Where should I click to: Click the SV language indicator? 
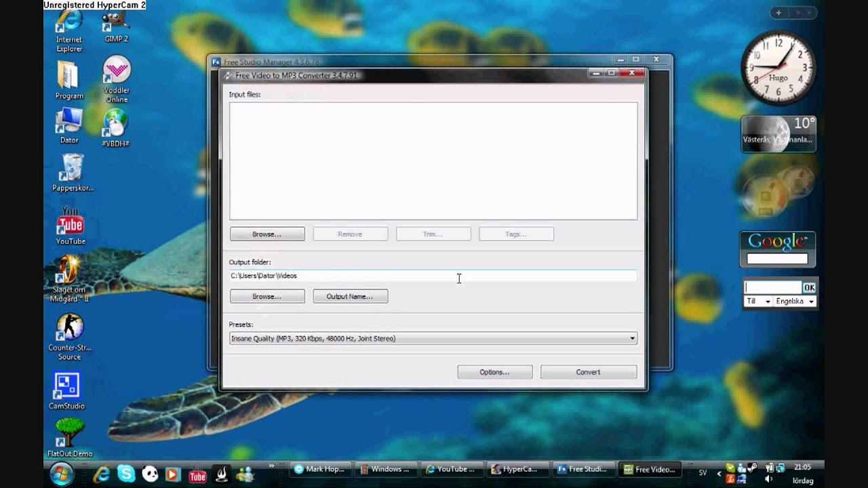tap(703, 472)
